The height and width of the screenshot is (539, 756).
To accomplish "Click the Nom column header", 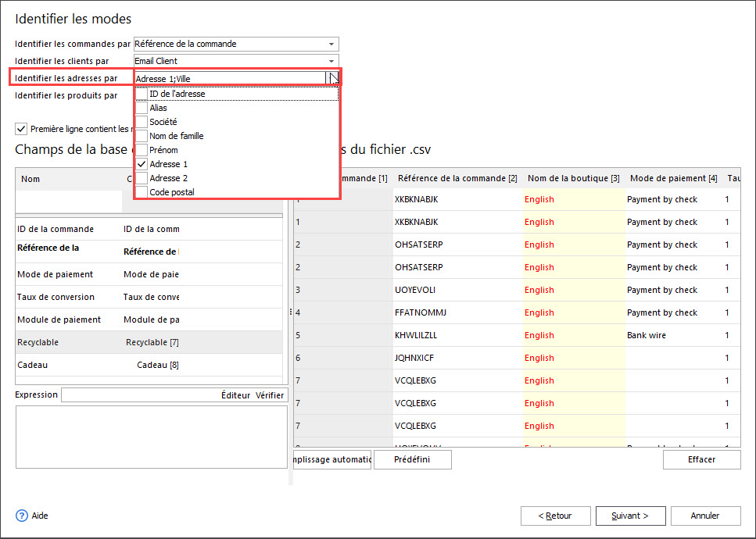I will pyautogui.click(x=30, y=179).
